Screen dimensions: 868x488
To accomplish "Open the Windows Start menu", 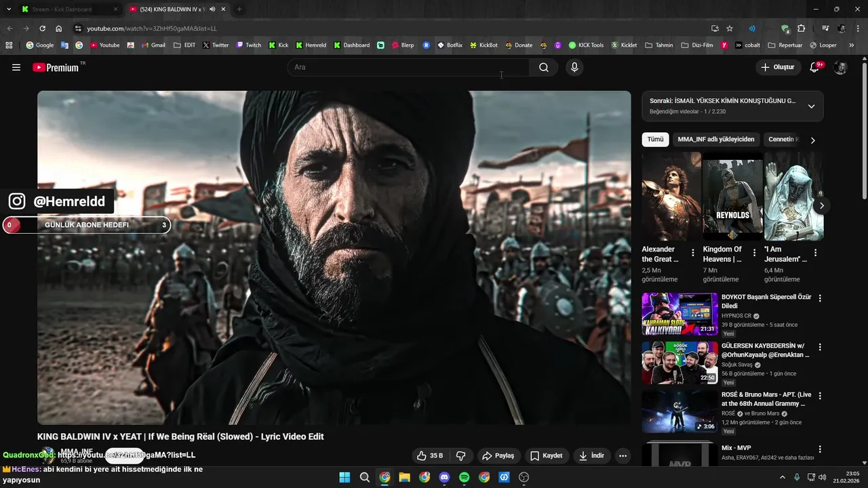I will point(344,477).
